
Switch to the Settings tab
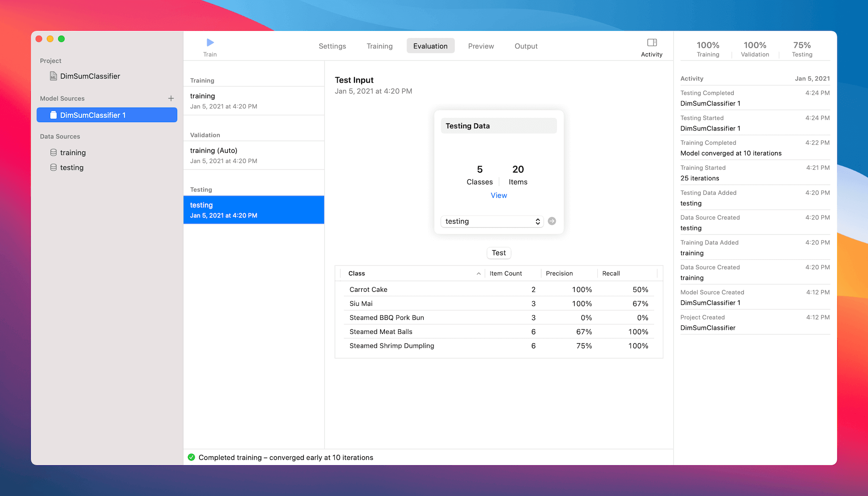332,46
